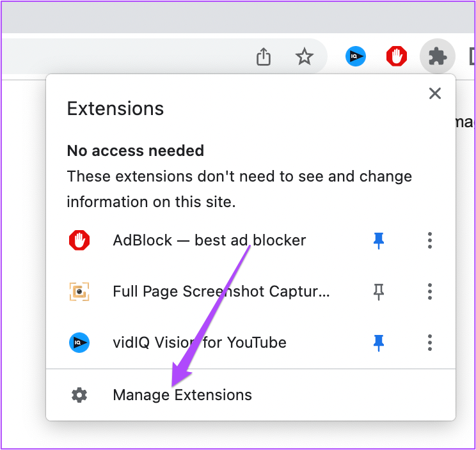The image size is (476, 450).
Task: Close the Extensions popup
Action: 435,94
